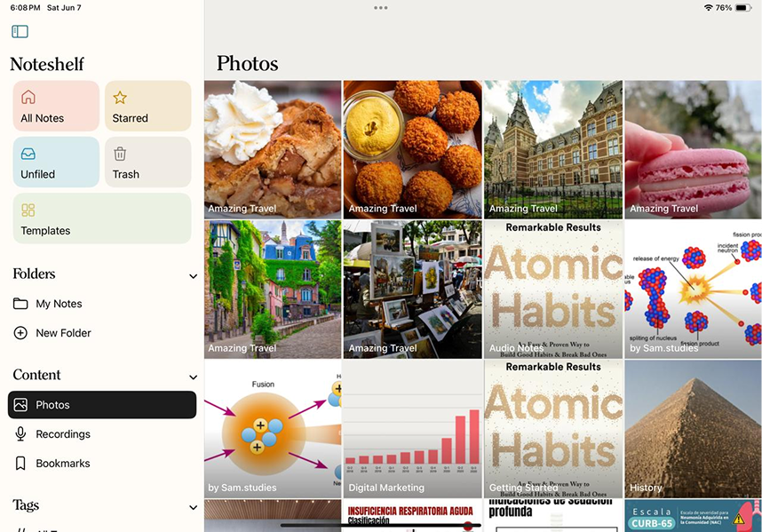The width and height of the screenshot is (762, 532).
Task: Open the pink macaron Amazing Travel photo
Action: click(693, 149)
